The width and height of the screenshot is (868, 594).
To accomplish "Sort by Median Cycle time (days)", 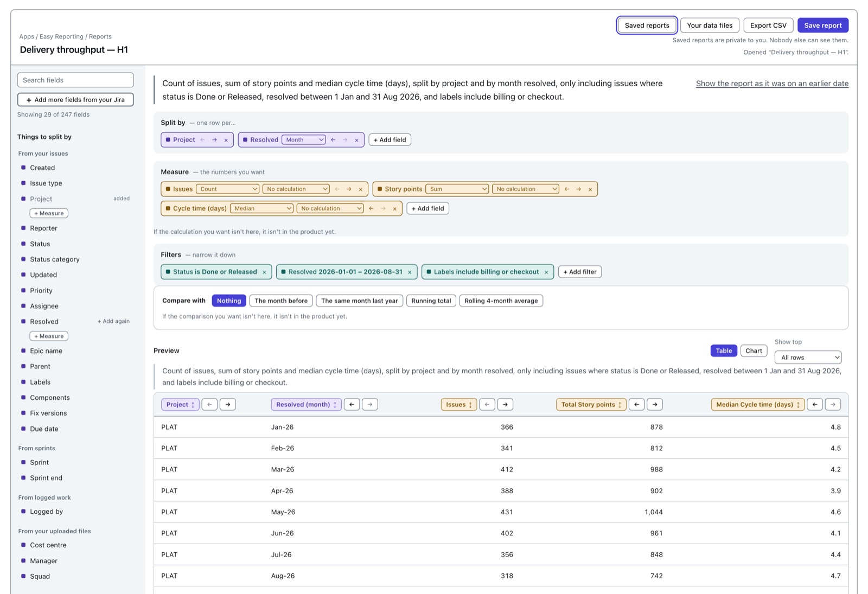I will [758, 405].
